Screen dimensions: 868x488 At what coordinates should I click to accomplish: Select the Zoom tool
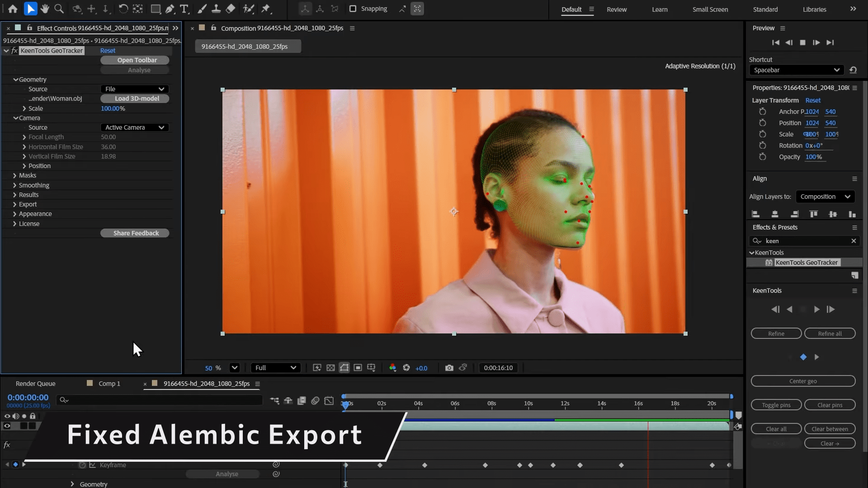pyautogui.click(x=59, y=9)
